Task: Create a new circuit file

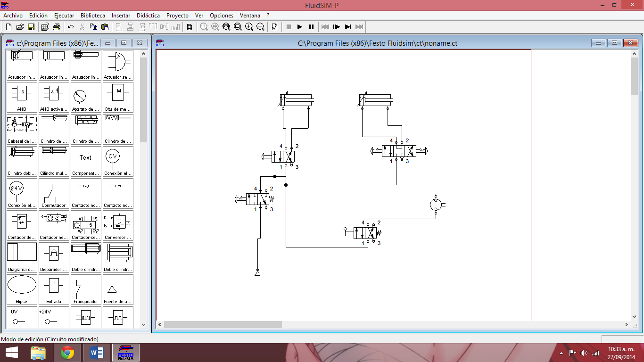Action: [9, 27]
